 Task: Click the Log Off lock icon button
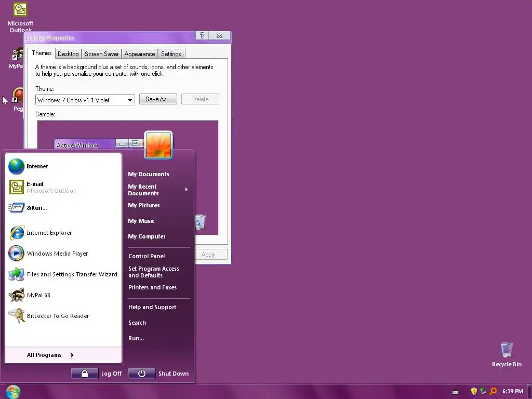[x=85, y=374]
